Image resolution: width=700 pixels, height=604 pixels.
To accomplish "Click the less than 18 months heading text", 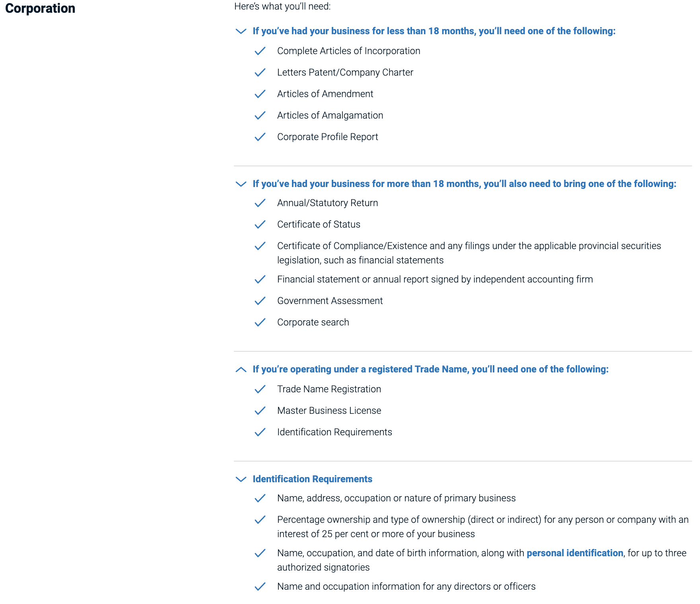I will tap(434, 31).
